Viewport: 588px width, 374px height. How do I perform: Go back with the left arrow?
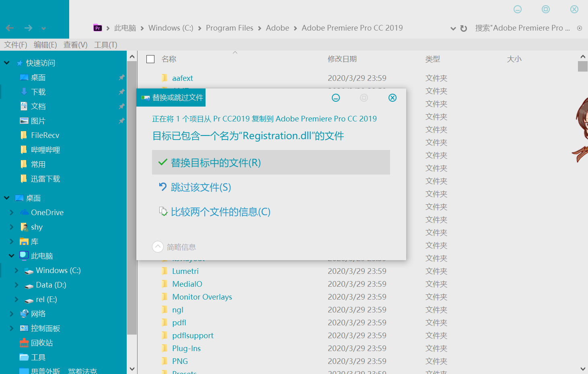click(10, 28)
